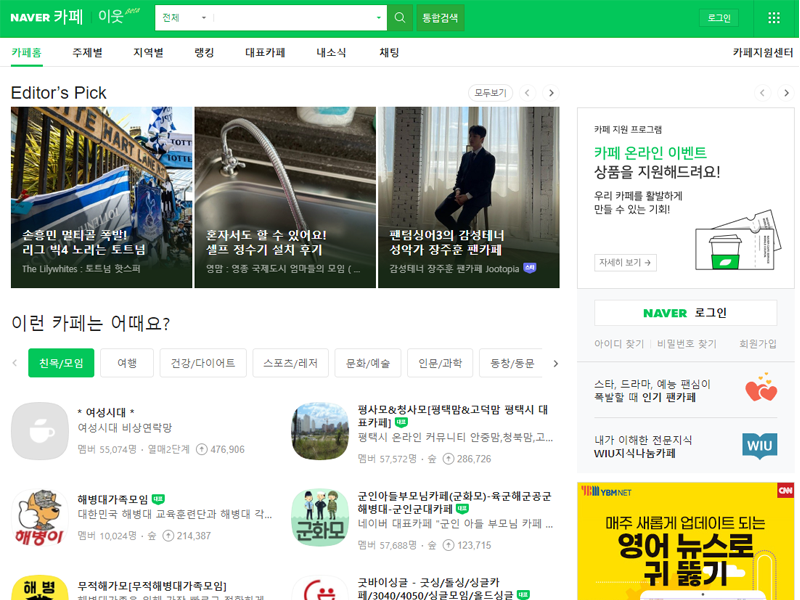Open the 팬텀싱어3 장주훈 팬카페 thumbnail
The width and height of the screenshot is (800, 600).
point(469,197)
